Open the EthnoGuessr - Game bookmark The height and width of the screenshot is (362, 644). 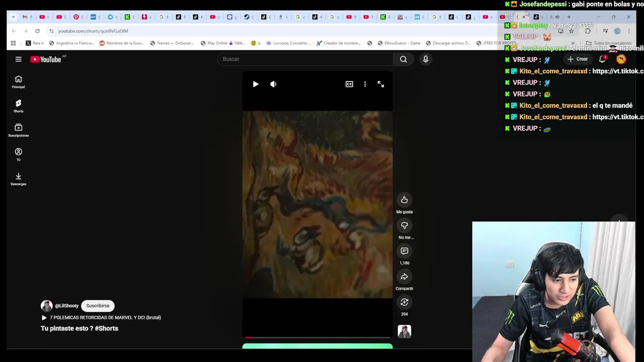(x=398, y=43)
